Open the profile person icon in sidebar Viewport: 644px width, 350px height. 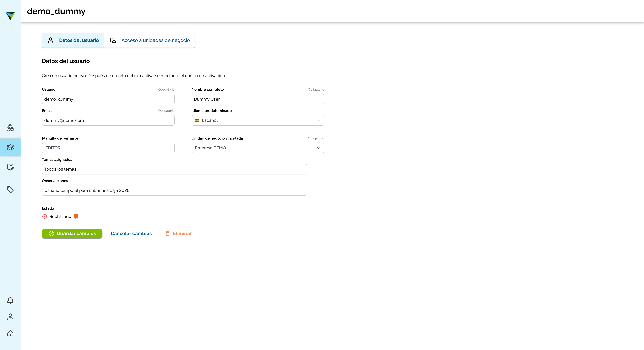[10, 317]
